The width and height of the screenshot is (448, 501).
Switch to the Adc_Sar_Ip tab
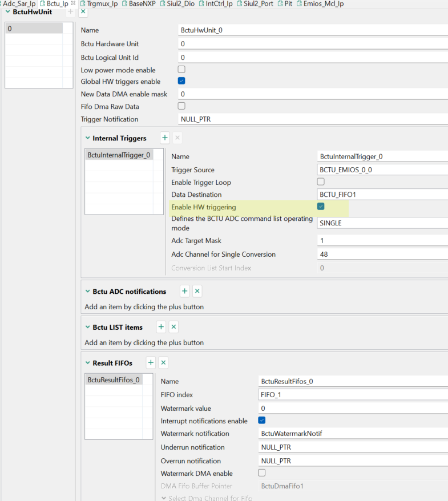tap(19, 3)
